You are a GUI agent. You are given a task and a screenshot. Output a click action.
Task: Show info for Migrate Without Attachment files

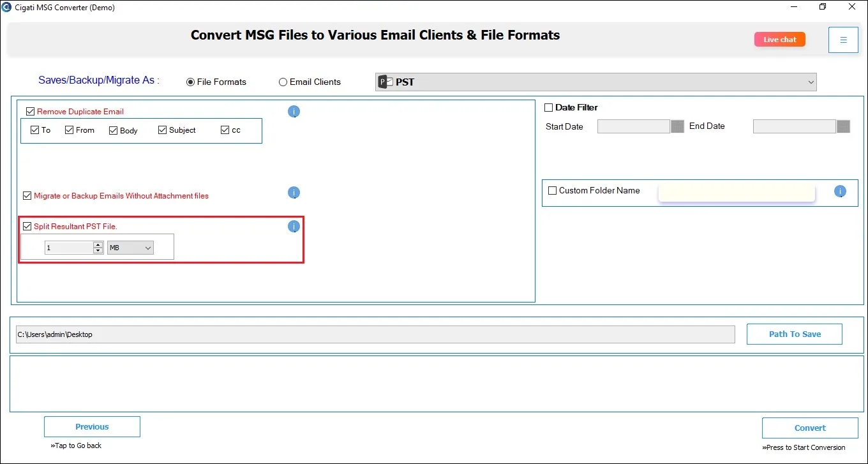coord(294,193)
